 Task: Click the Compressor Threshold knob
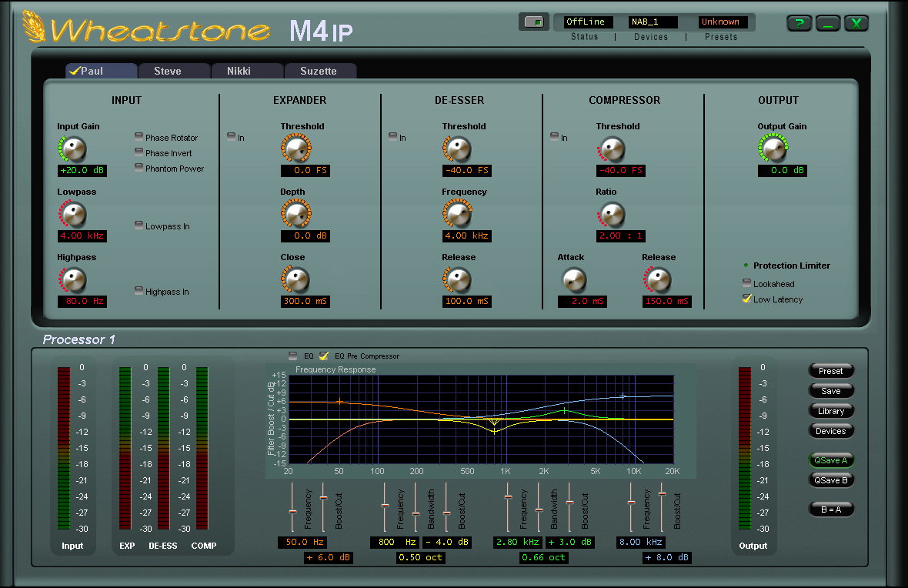pyautogui.click(x=612, y=149)
